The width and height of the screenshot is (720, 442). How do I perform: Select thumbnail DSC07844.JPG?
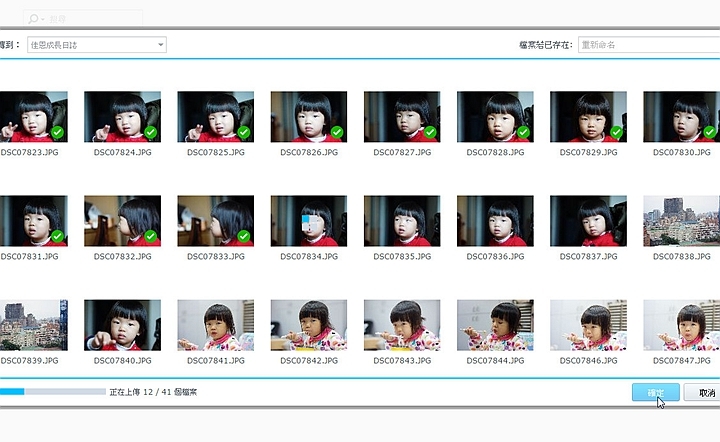495,325
